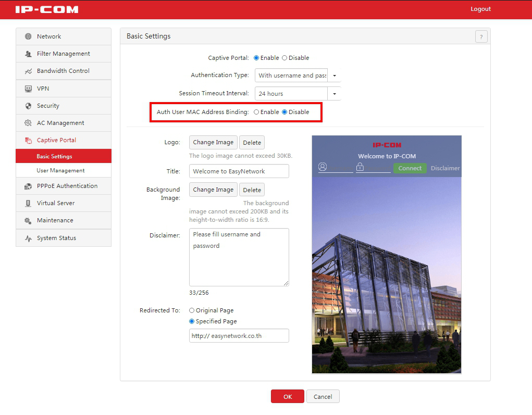Click the 'Basic Settings' panel heading

149,36
